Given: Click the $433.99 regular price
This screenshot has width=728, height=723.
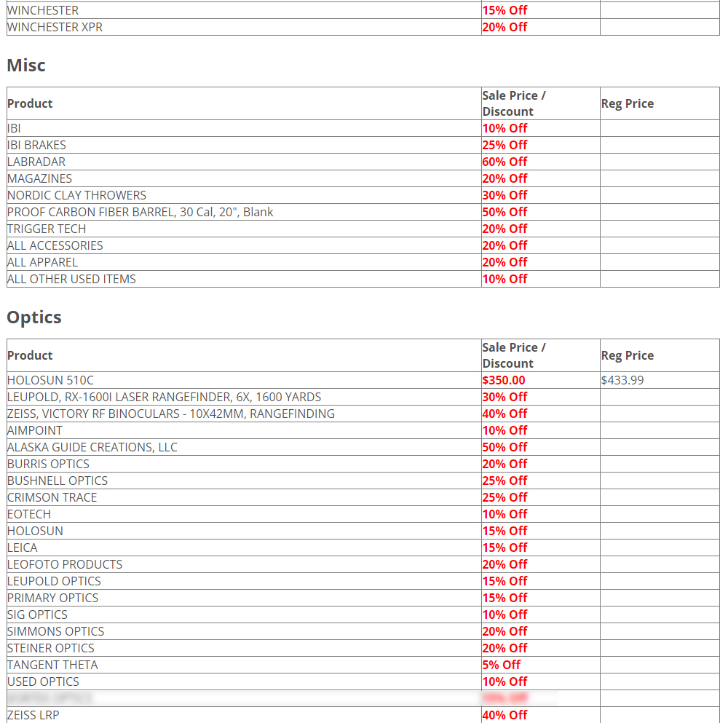Looking at the screenshot, I should [622, 380].
